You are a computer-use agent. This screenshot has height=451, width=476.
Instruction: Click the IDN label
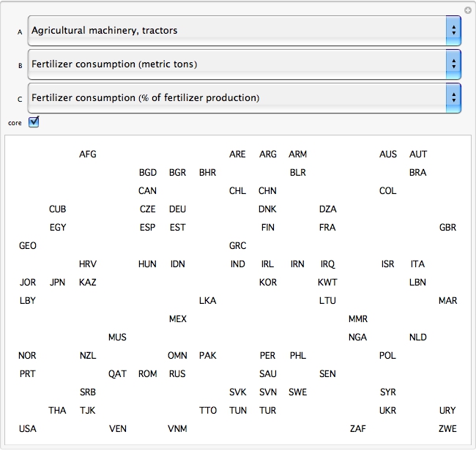click(x=178, y=264)
